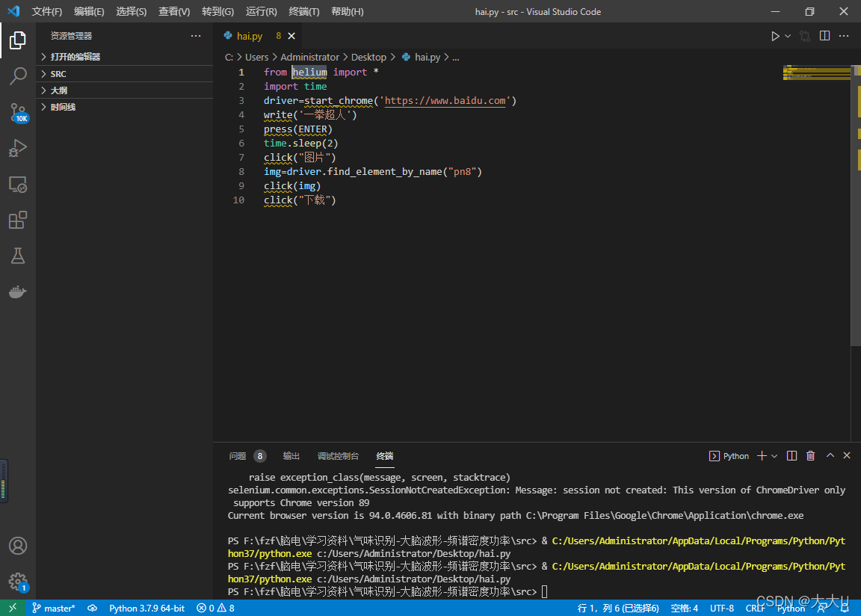Screen dimensions: 861x616
Task: Click Desktop in the breadcrumb path
Action: (x=368, y=57)
